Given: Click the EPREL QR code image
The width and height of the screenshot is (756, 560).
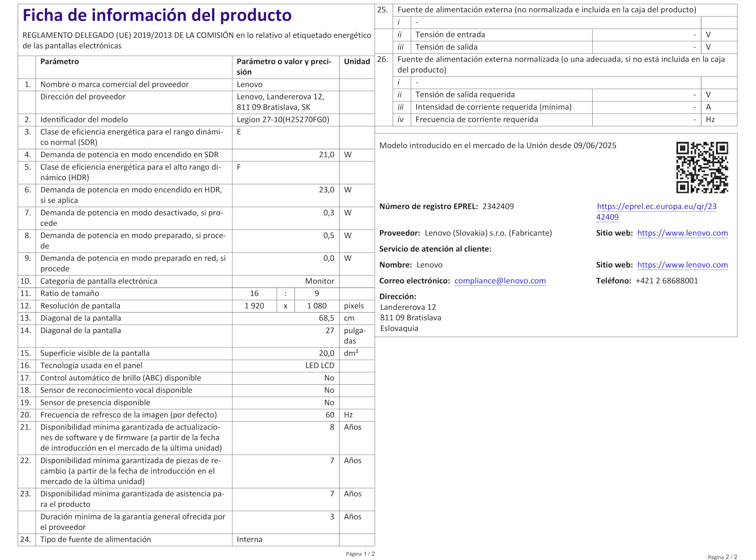Looking at the screenshot, I should point(702,167).
